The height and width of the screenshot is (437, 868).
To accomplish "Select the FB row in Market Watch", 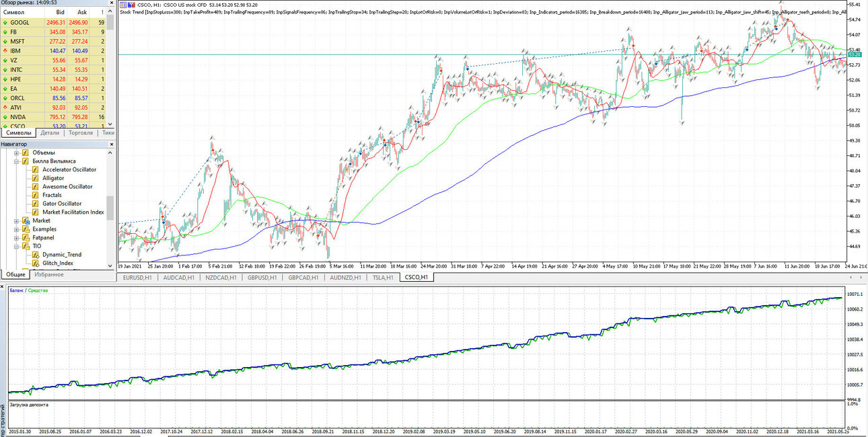I will [54, 32].
